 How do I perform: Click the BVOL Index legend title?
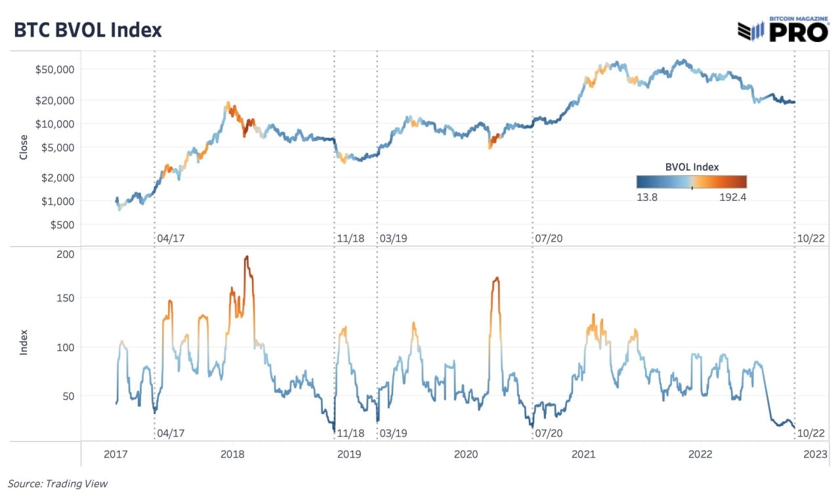click(692, 167)
